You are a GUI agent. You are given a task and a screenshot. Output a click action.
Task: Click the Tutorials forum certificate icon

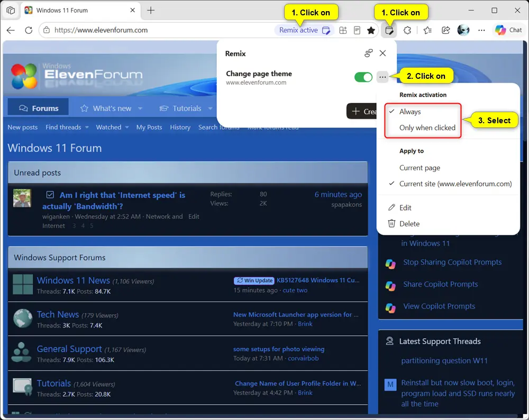pos(22,387)
